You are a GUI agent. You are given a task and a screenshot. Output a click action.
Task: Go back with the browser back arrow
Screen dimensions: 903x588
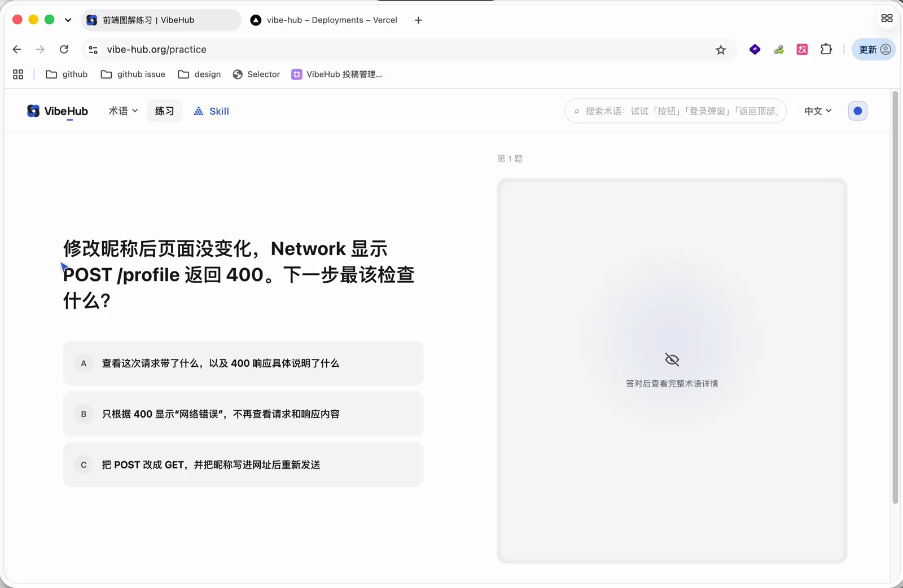(x=17, y=50)
